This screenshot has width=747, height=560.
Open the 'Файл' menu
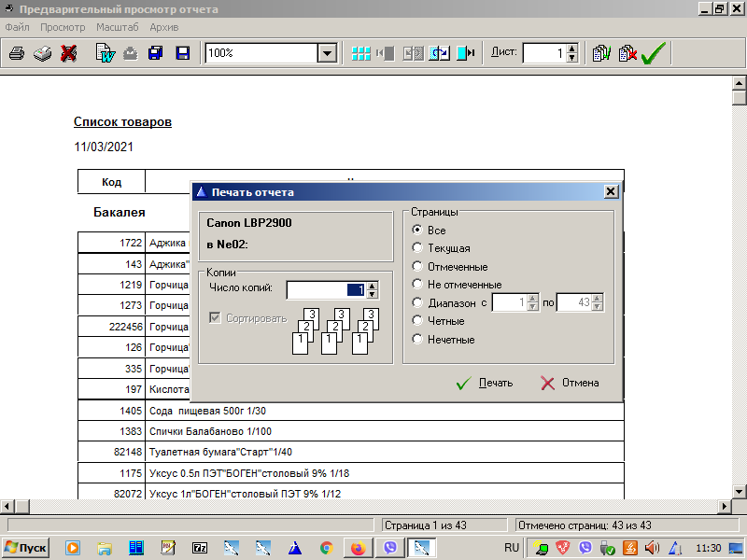(x=17, y=27)
